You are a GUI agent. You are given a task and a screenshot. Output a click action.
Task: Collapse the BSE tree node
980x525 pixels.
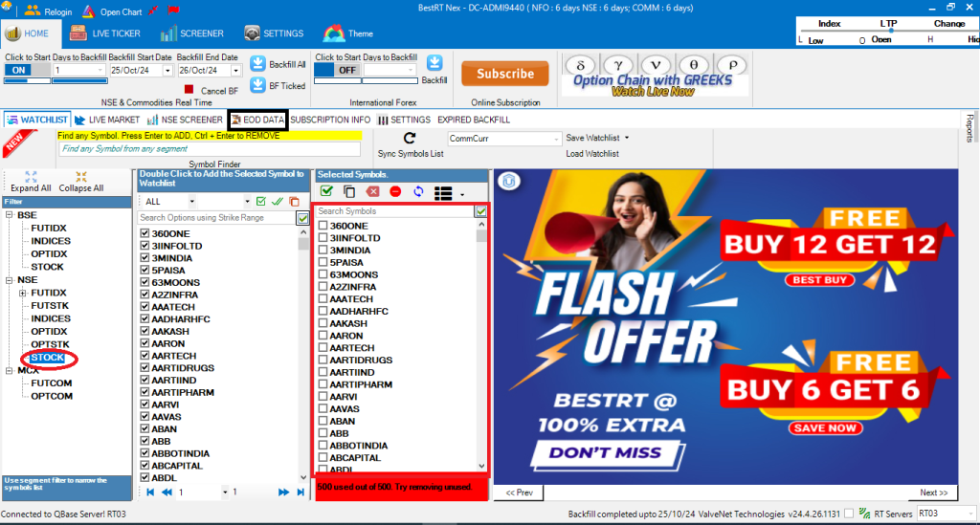10,215
